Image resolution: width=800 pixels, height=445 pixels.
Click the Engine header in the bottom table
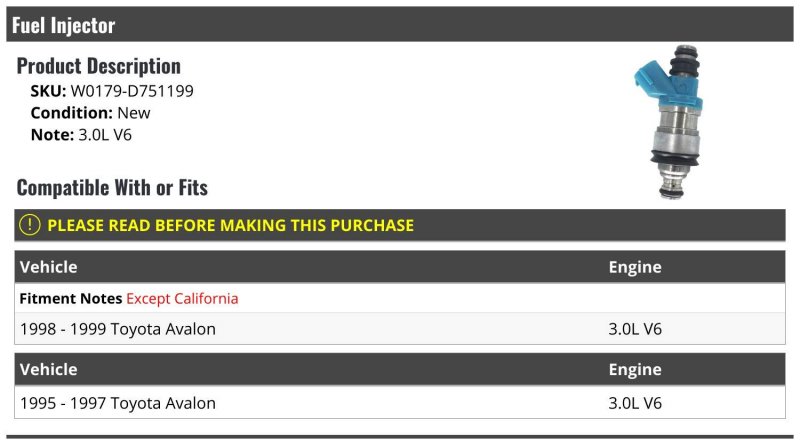click(x=635, y=369)
